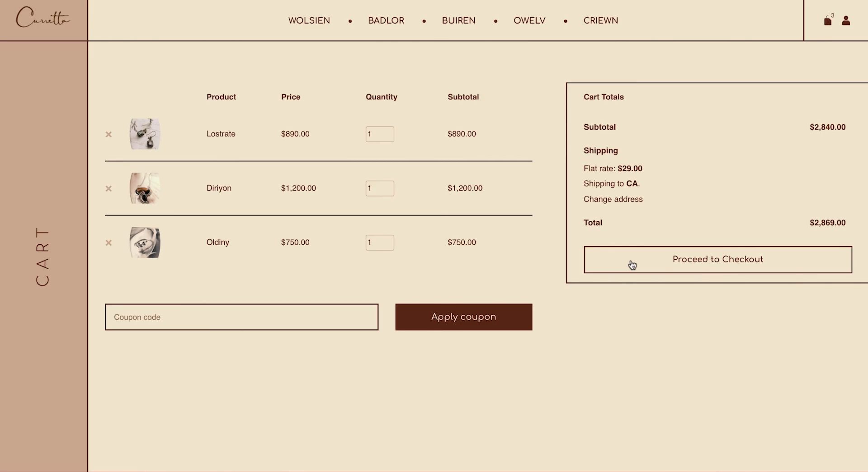Remove Lostrate using its X icon
The image size is (868, 472).
pos(108,134)
